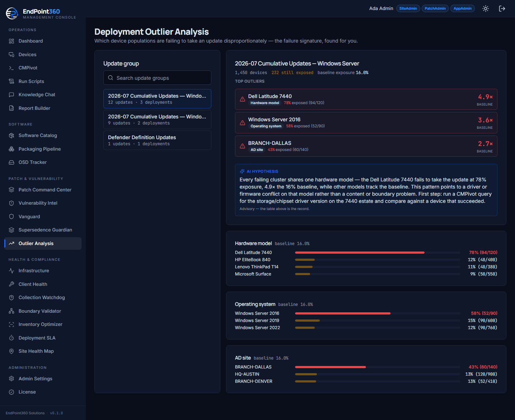Click the Patch Command Center icon

pyautogui.click(x=11, y=190)
